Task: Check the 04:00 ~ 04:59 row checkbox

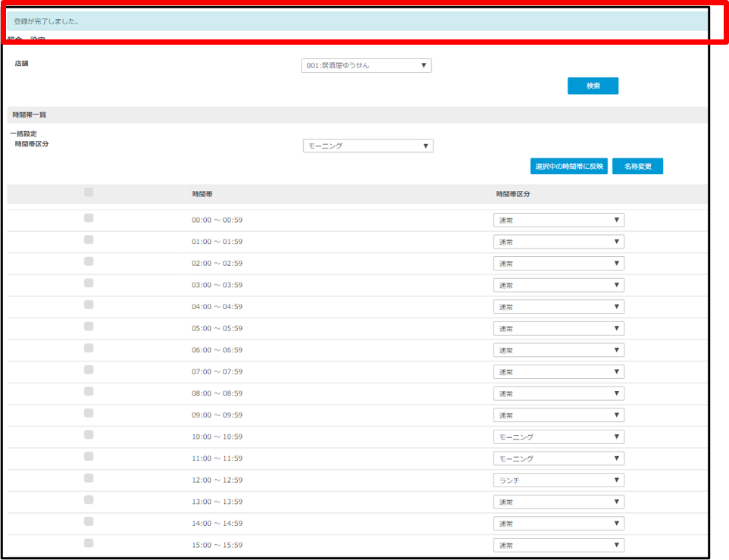Action: tap(89, 305)
